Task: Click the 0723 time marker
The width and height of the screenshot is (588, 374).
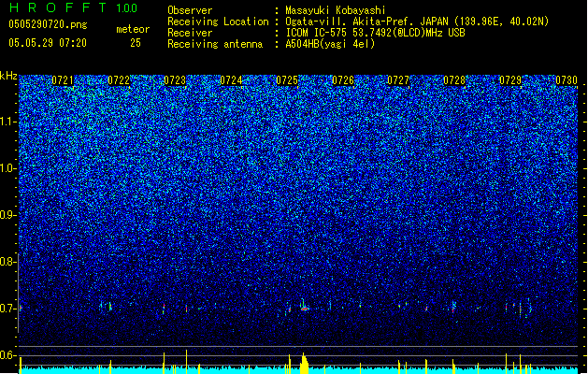Action: (175, 80)
